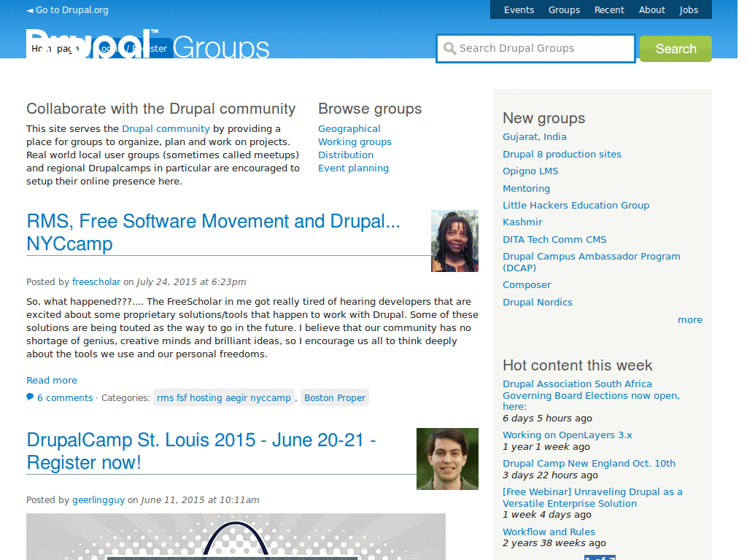Open the Mentoring group
The image size is (747, 560).
(x=527, y=189)
